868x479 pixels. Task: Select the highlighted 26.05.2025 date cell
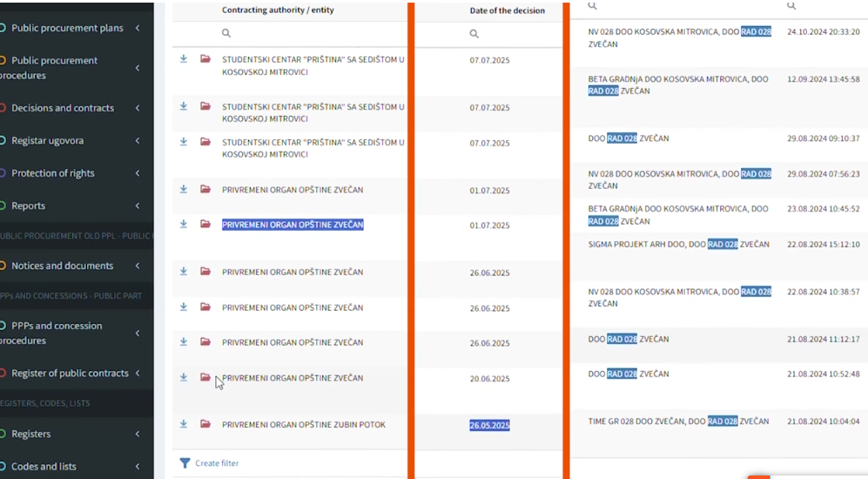click(489, 426)
